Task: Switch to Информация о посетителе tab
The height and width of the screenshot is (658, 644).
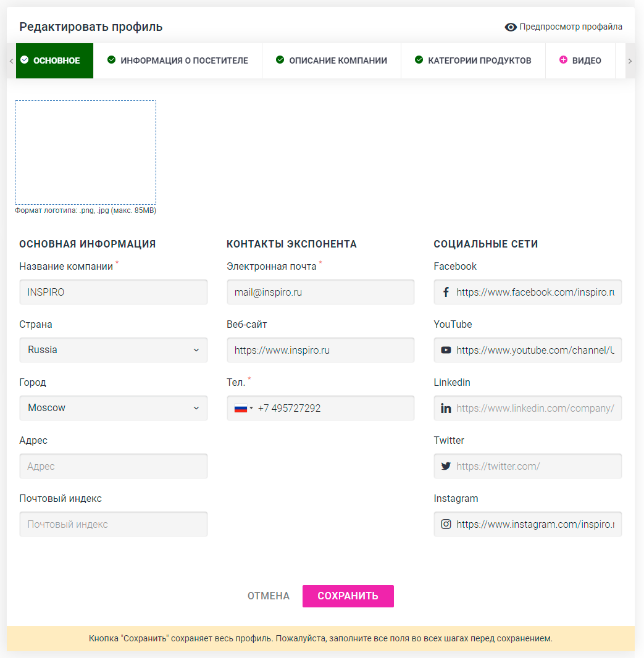Action: (178, 60)
